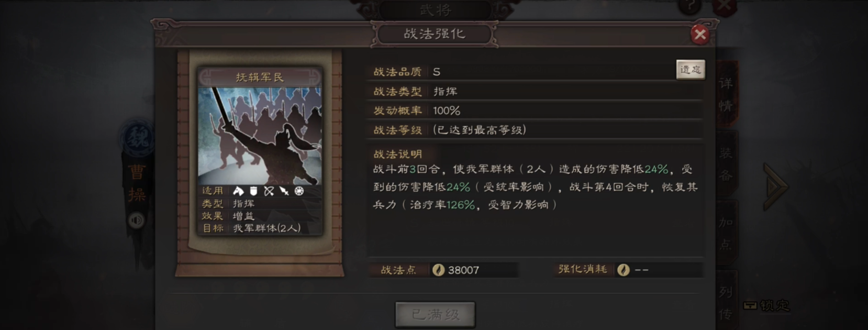The width and height of the screenshot is (868, 330).
Task: Open the 装备 tab on the right
Action: (x=726, y=164)
